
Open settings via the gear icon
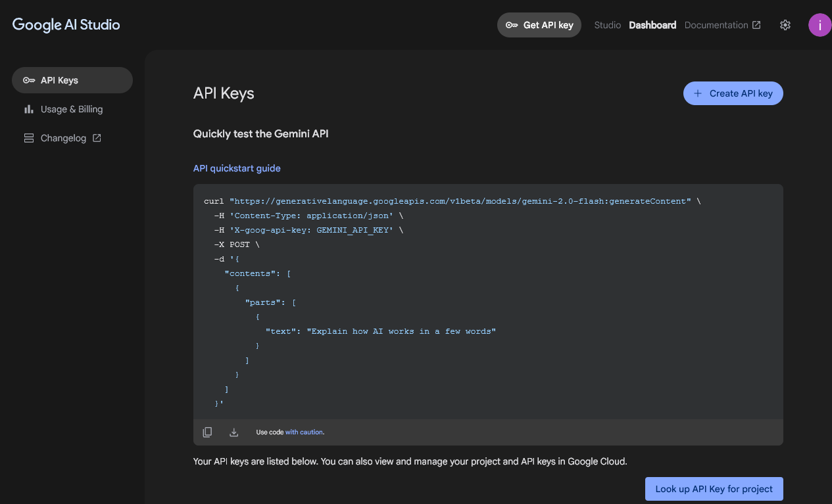785,25
